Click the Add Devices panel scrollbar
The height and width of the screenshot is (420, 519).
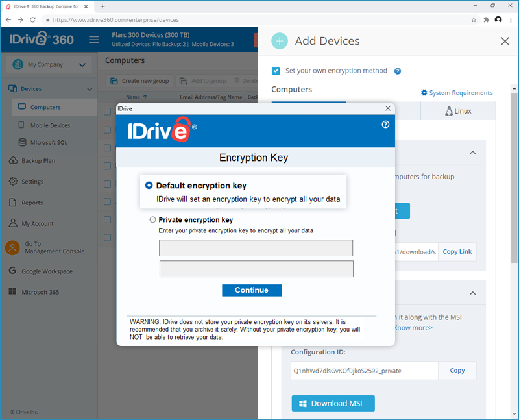coord(514,177)
